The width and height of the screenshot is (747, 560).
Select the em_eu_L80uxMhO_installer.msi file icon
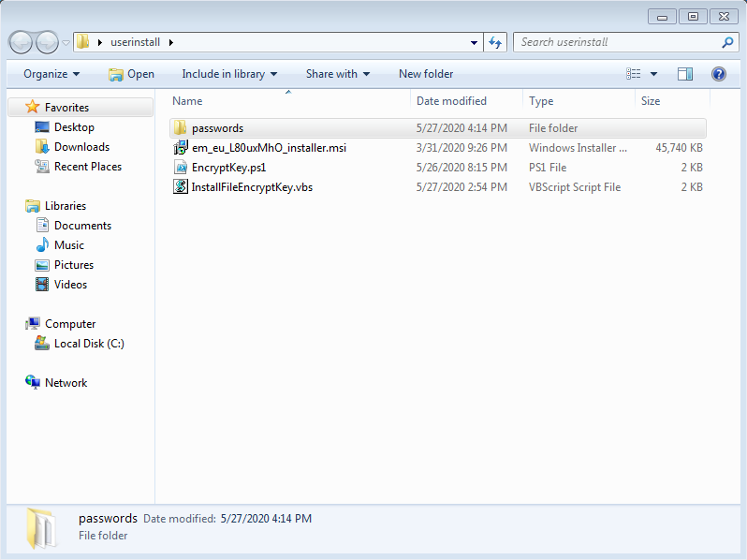pyautogui.click(x=181, y=147)
